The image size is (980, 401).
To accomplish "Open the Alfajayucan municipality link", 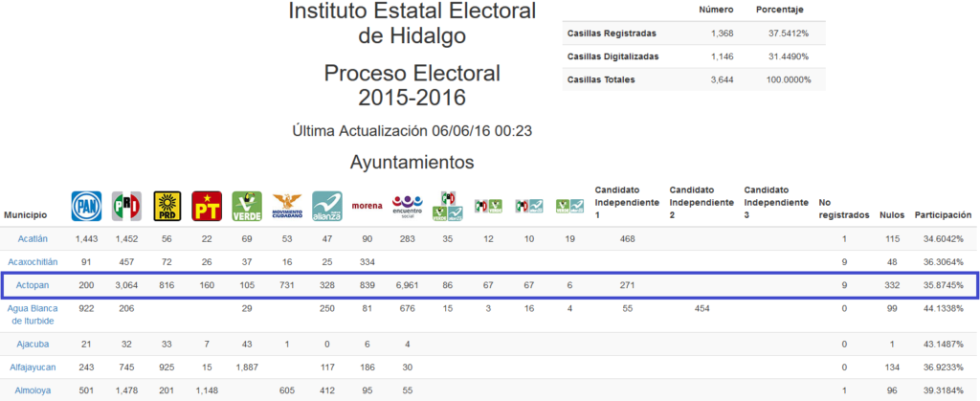I will (33, 367).
